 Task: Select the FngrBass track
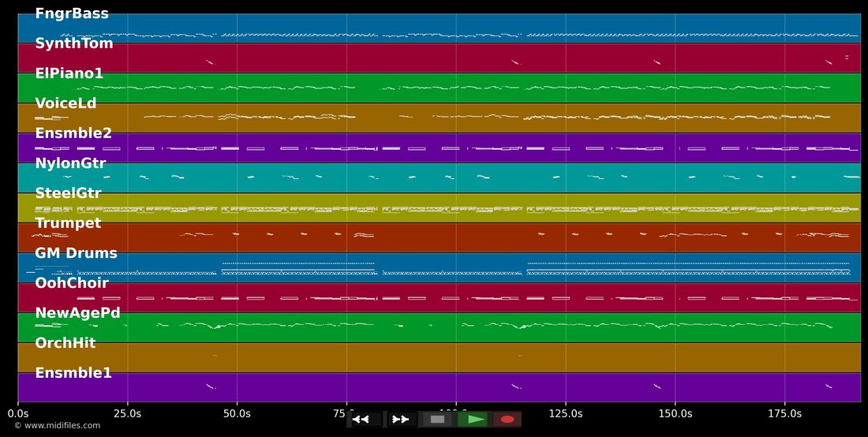(439, 28)
